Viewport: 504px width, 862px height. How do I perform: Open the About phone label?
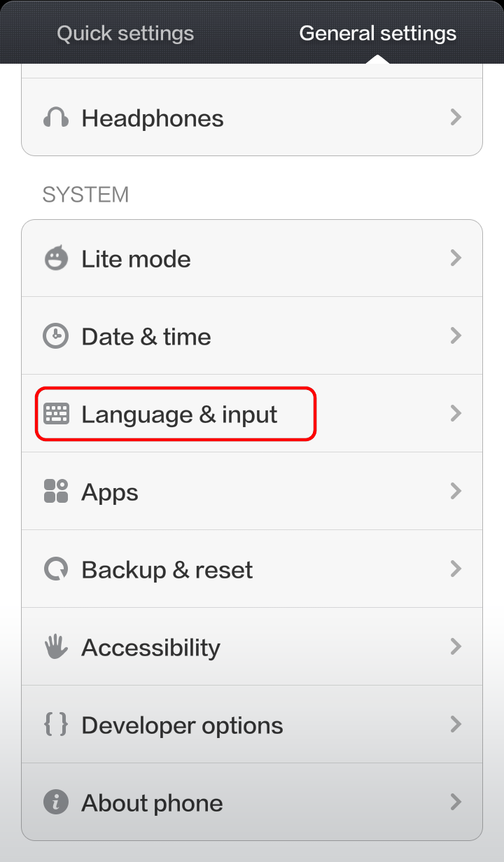152,803
